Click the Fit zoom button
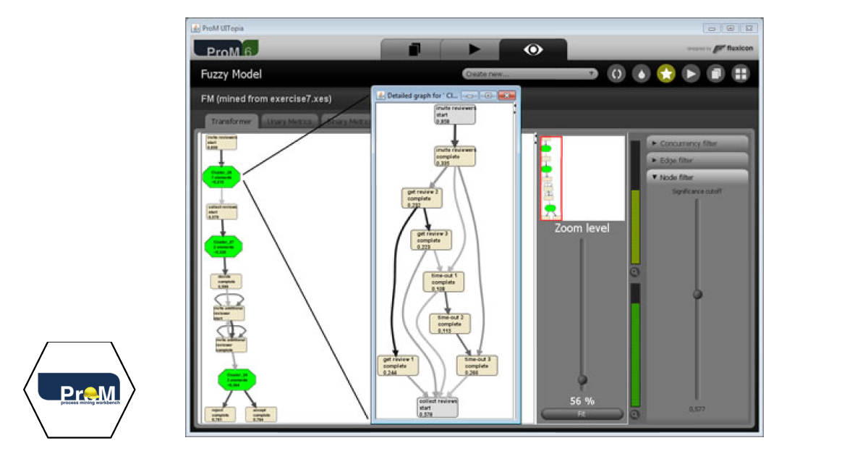 [x=582, y=414]
